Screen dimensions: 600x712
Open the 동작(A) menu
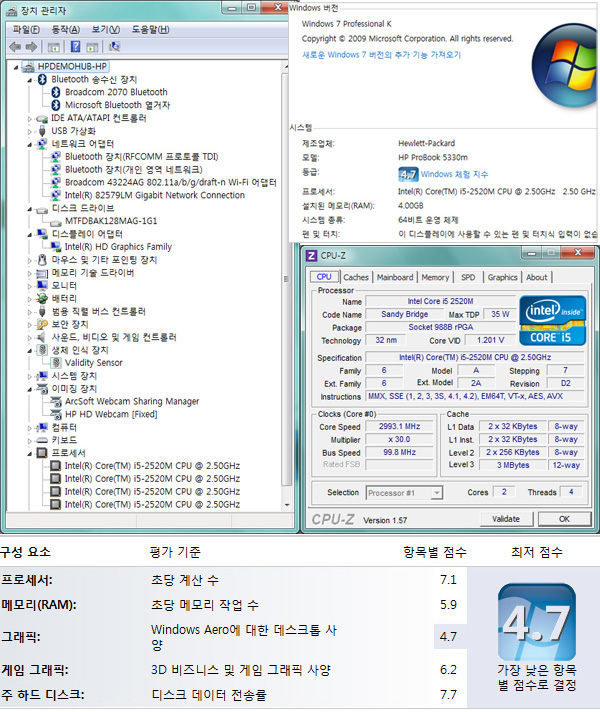point(65,30)
